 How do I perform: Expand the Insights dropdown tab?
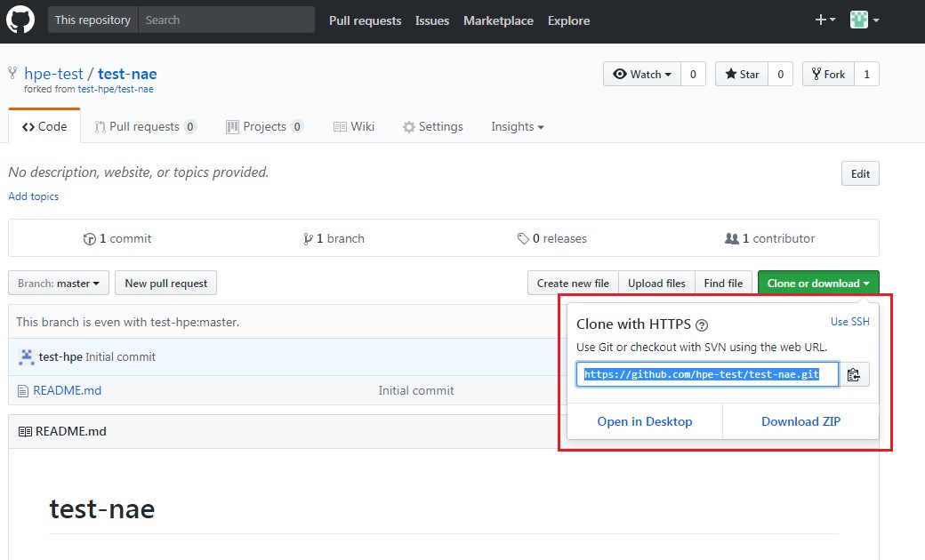pos(518,127)
